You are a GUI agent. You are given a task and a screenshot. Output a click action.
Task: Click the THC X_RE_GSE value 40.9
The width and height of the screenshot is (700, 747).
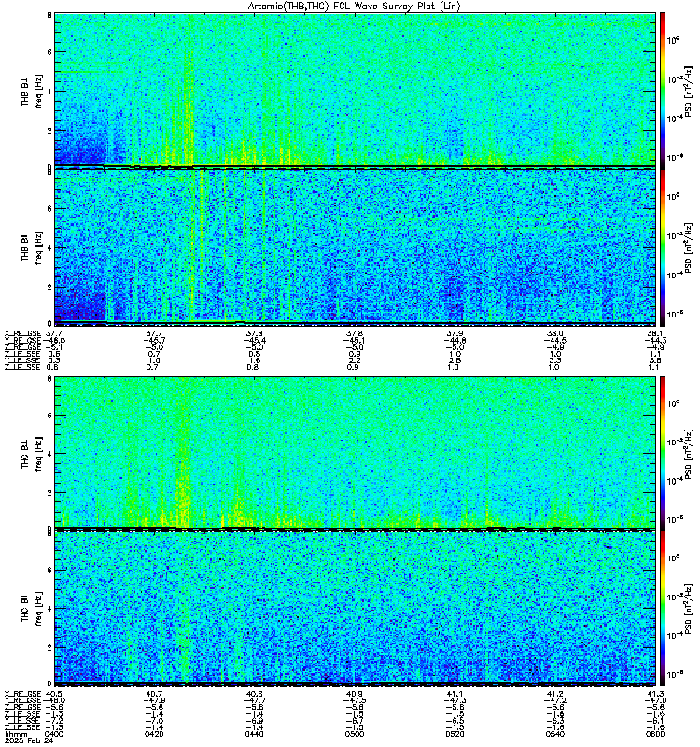click(355, 694)
